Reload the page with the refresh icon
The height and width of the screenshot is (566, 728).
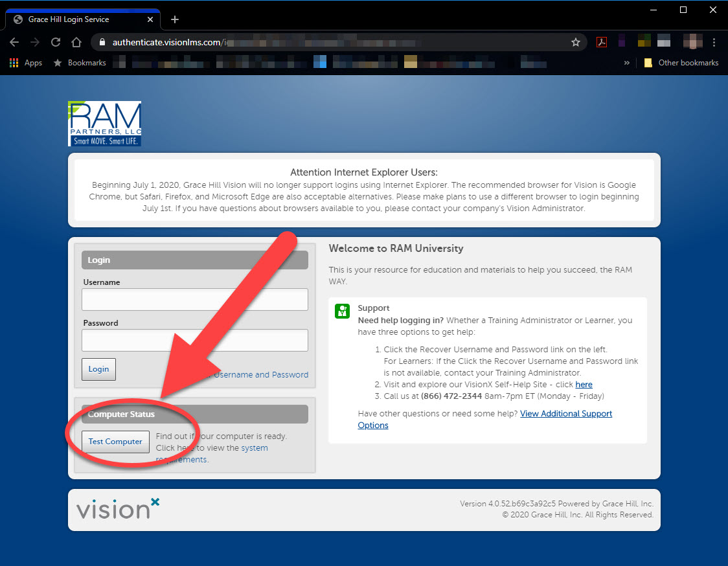(56, 42)
